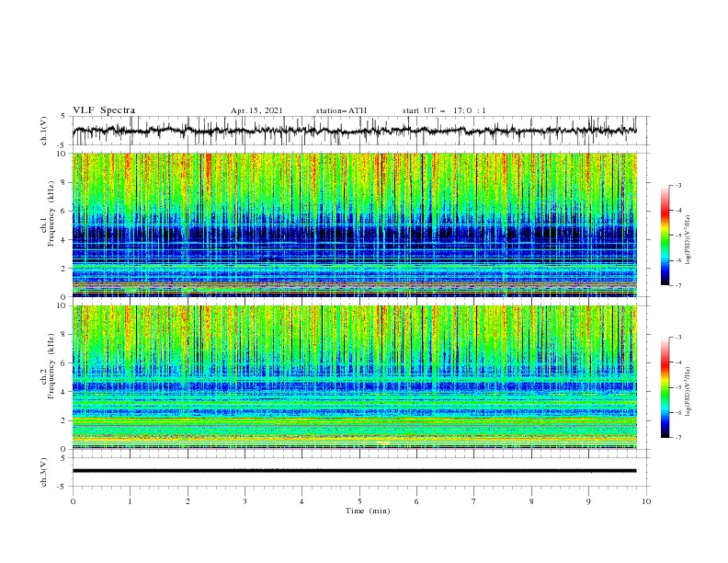
Task: Click the ch.2 spectrogram plot
Action: coord(355,377)
